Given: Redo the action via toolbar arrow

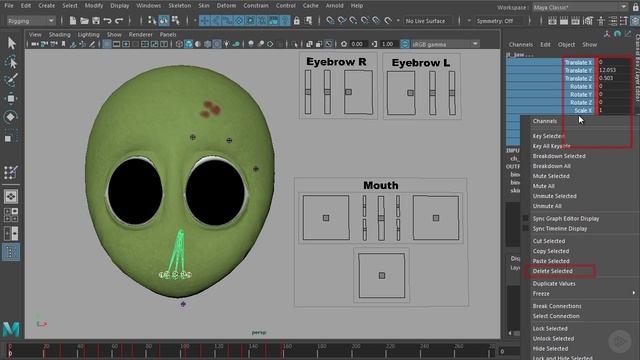Looking at the screenshot, I should coord(119,20).
